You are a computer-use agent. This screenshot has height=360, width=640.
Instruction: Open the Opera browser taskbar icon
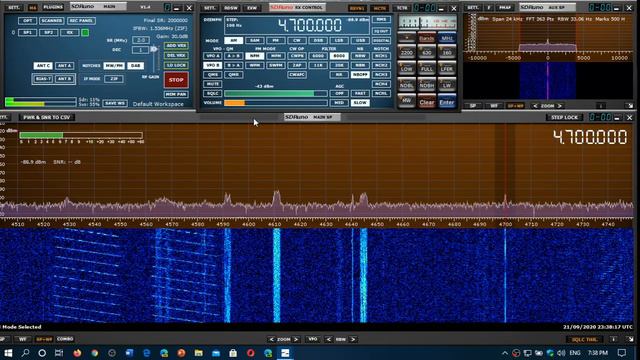(x=251, y=353)
